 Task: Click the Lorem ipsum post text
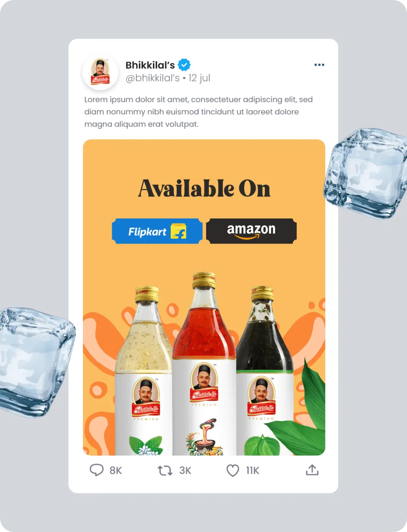(199, 112)
